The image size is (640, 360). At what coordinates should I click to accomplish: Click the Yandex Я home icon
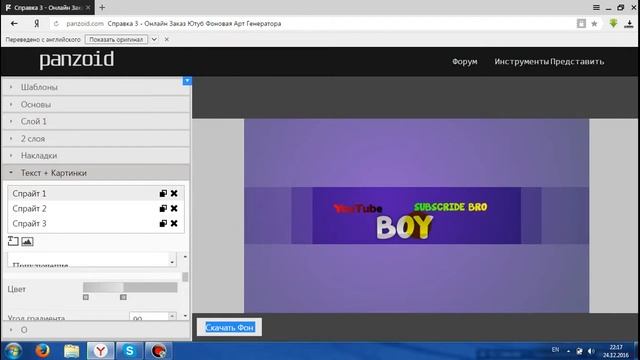point(37,24)
